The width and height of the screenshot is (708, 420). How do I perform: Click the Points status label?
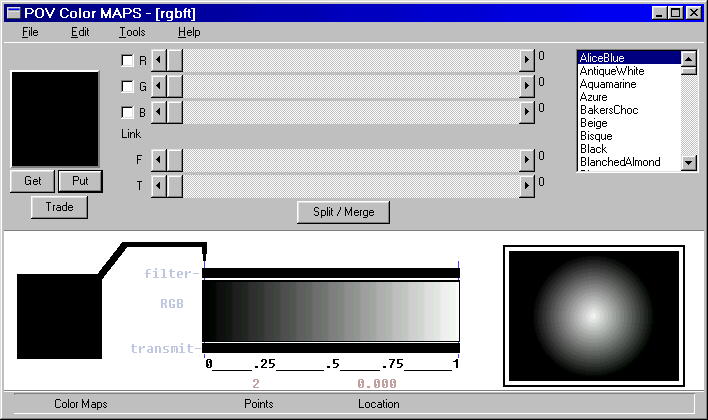(258, 404)
